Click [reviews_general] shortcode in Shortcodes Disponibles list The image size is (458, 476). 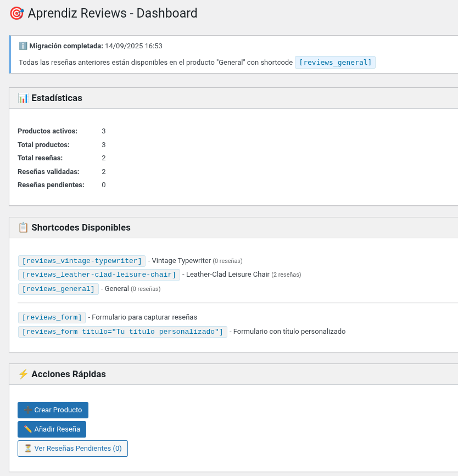[x=58, y=289]
